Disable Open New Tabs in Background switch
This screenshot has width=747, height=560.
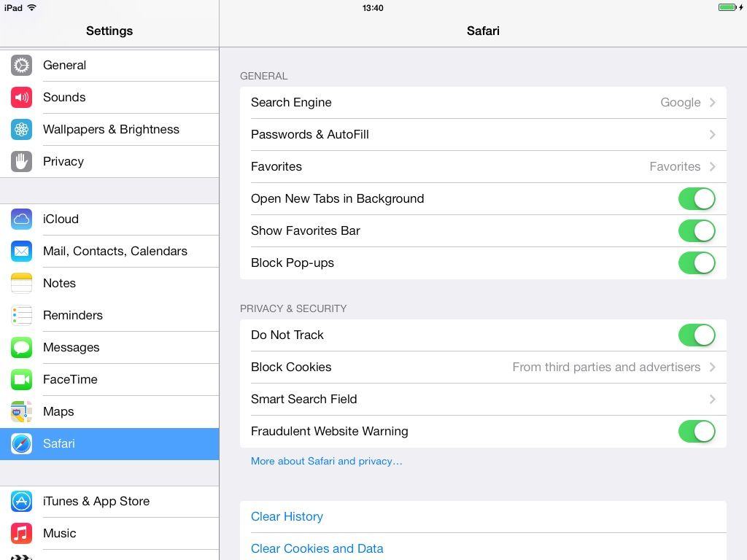pyautogui.click(x=696, y=198)
